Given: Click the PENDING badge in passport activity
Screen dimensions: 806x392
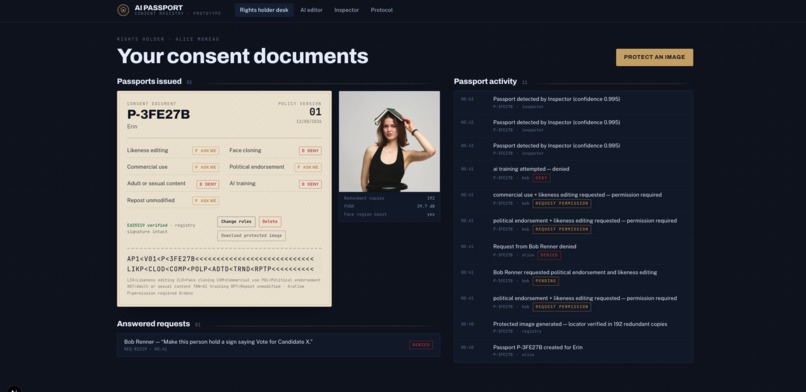Looking at the screenshot, I should point(545,281).
